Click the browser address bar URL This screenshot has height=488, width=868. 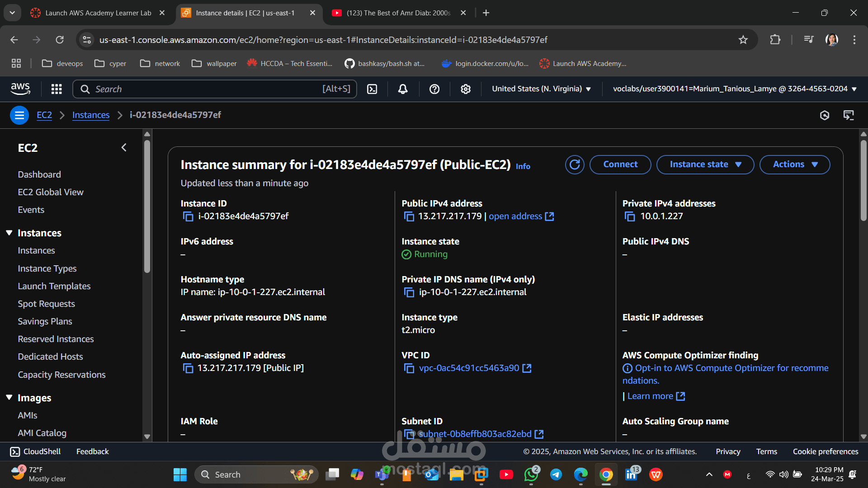pyautogui.click(x=323, y=40)
